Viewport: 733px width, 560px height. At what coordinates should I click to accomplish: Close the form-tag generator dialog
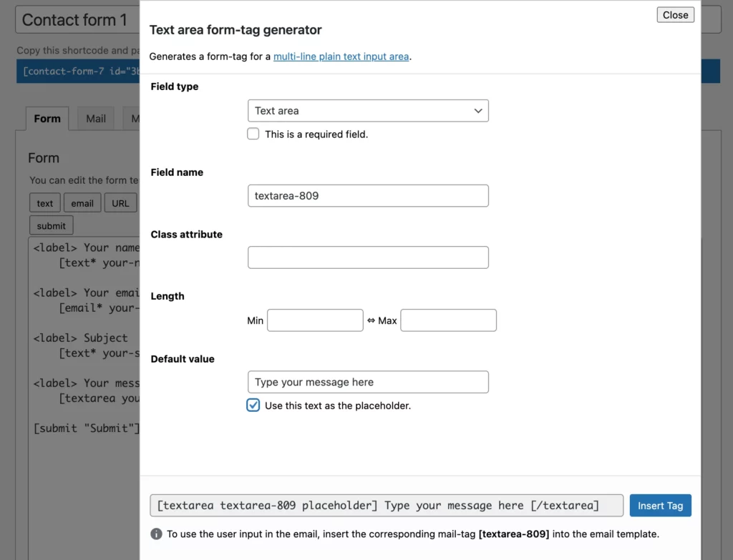click(x=675, y=15)
